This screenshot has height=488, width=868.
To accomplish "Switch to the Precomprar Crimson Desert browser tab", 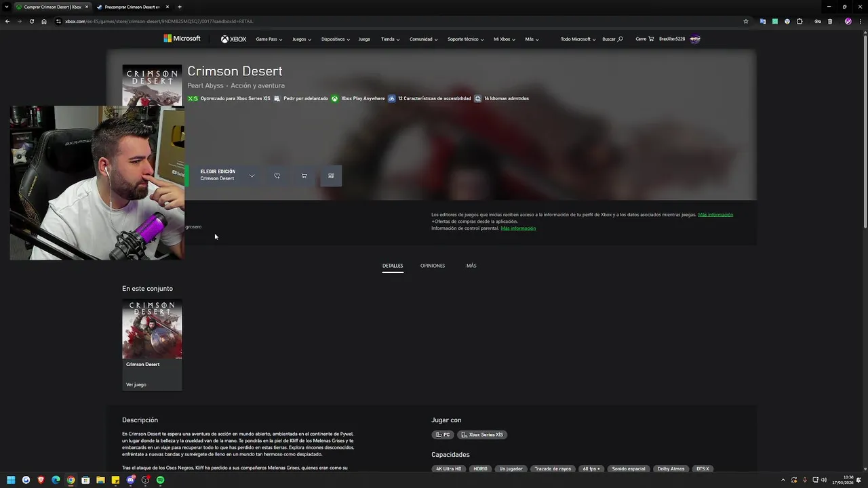I will pyautogui.click(x=132, y=7).
